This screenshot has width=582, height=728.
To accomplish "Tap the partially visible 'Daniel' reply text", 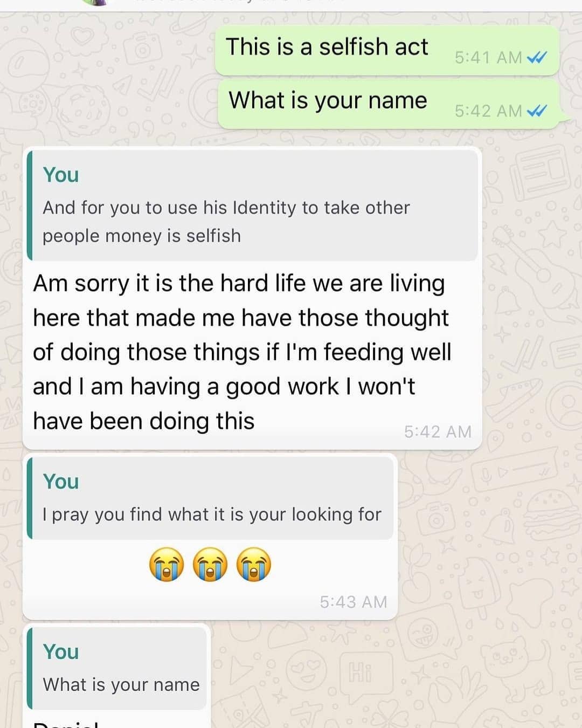I will (x=66, y=724).
